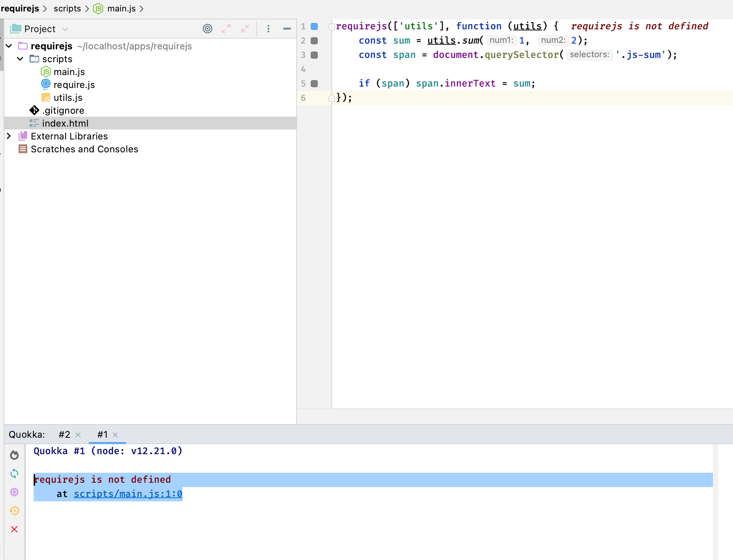
Task: Switch to Quokka tab #2
Action: click(64, 434)
